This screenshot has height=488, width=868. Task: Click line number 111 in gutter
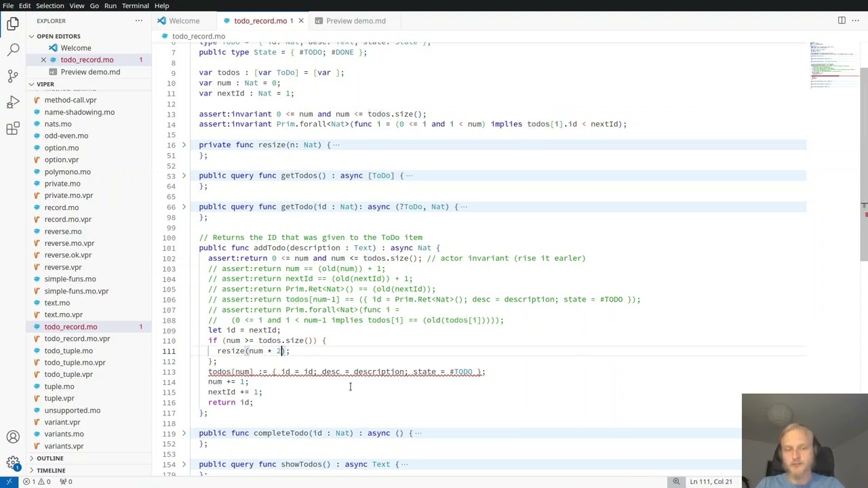coord(169,351)
